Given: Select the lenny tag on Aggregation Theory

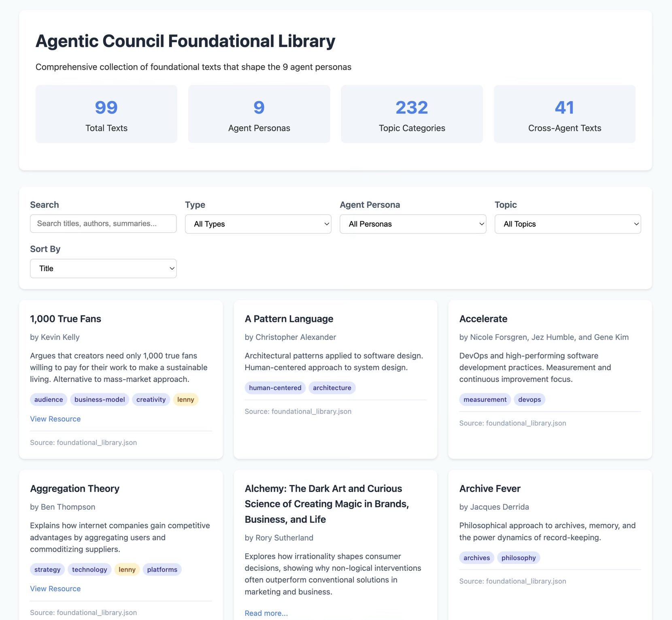Looking at the screenshot, I should coord(127,569).
